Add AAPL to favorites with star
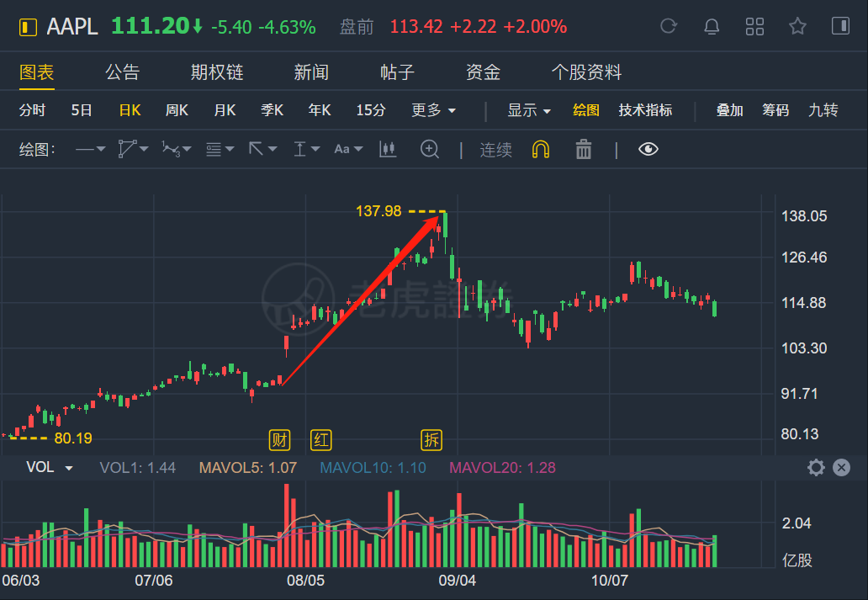Viewport: 868px width, 600px height. pos(797,26)
